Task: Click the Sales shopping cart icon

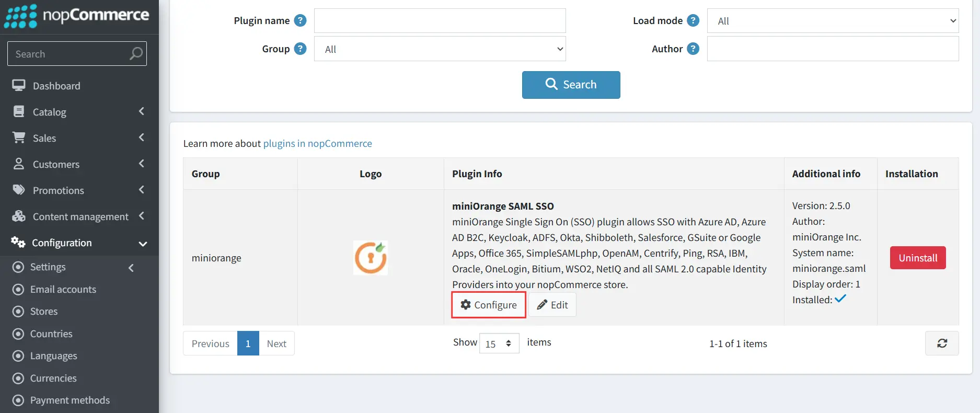Action: click(19, 137)
